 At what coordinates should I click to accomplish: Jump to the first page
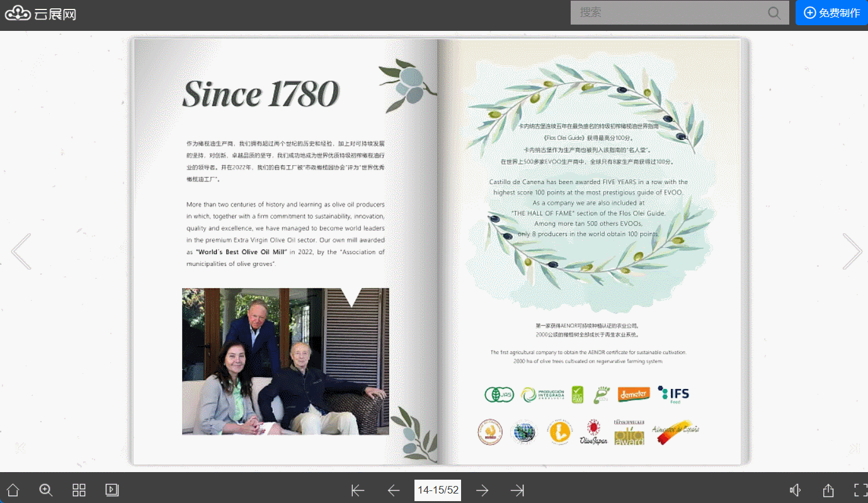[358, 490]
